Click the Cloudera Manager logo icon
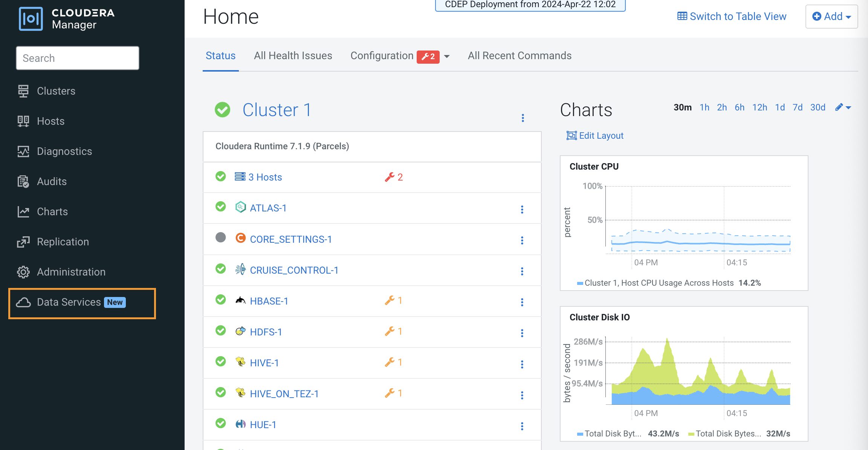This screenshot has height=450, width=868. pos(31,18)
